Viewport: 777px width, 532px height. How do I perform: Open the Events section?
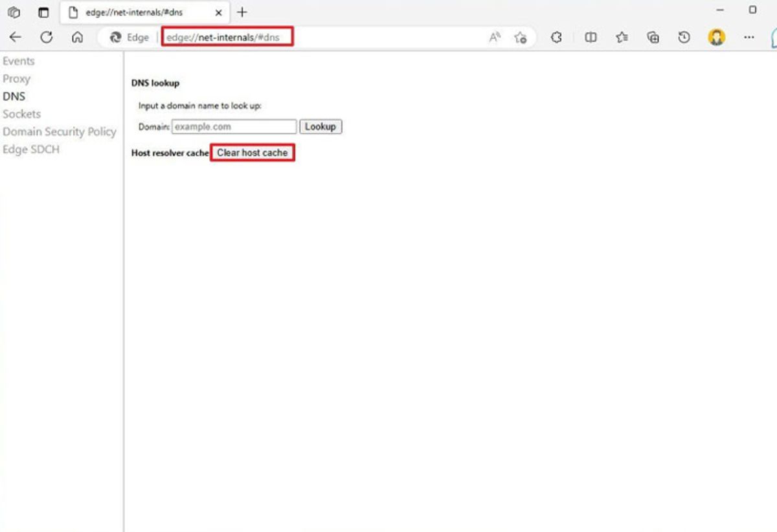coord(19,60)
